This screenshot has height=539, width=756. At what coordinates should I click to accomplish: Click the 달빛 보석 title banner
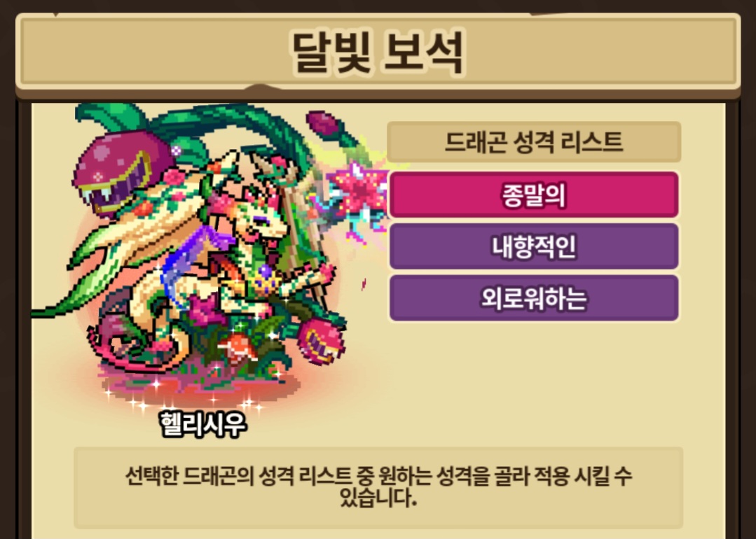(378, 52)
